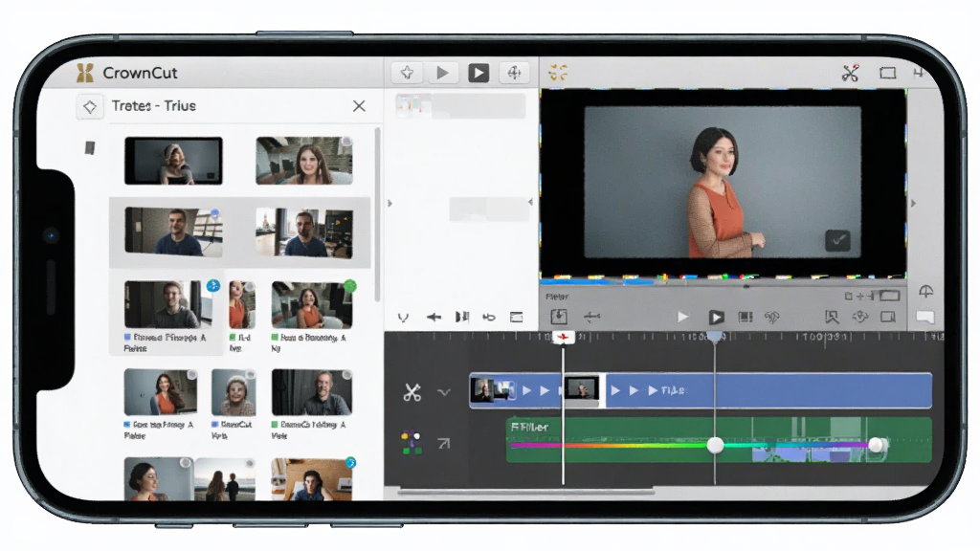Click the dark boxed play button in top toolbar
980x551 pixels.
click(479, 73)
